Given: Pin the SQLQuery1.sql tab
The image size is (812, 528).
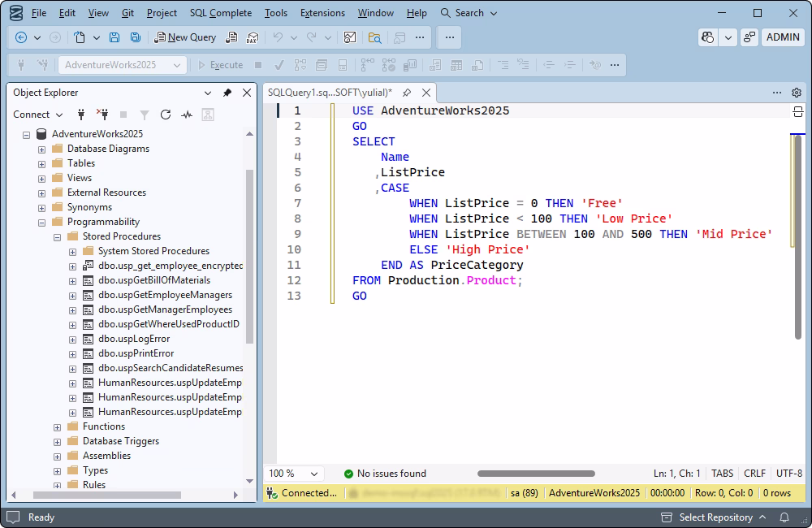Looking at the screenshot, I should pyautogui.click(x=407, y=93).
